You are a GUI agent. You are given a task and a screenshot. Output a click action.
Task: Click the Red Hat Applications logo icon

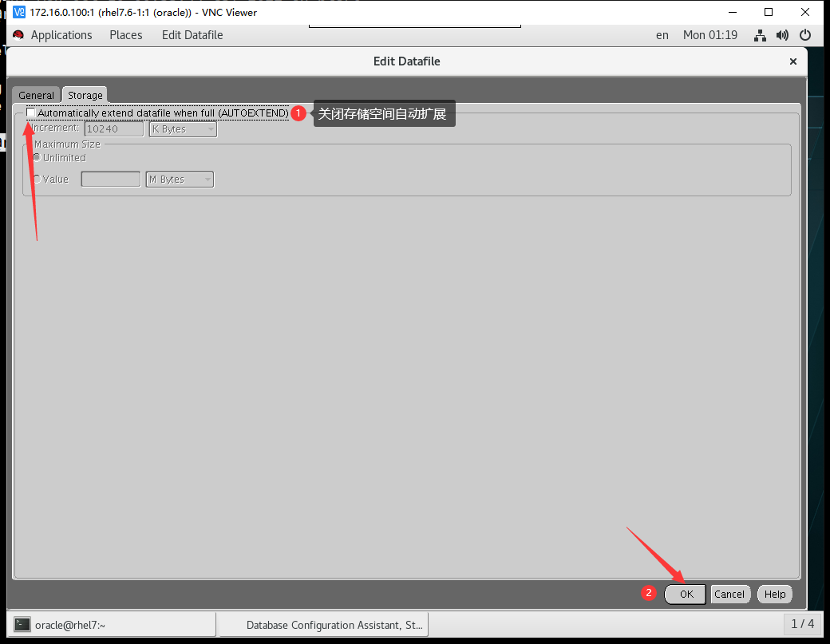click(18, 35)
